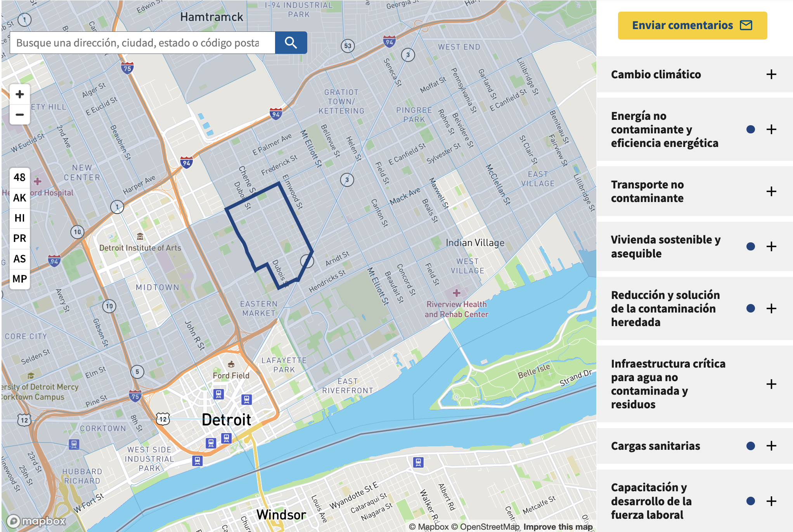Click the blue dot beside Vivienda sostenible

click(750, 247)
